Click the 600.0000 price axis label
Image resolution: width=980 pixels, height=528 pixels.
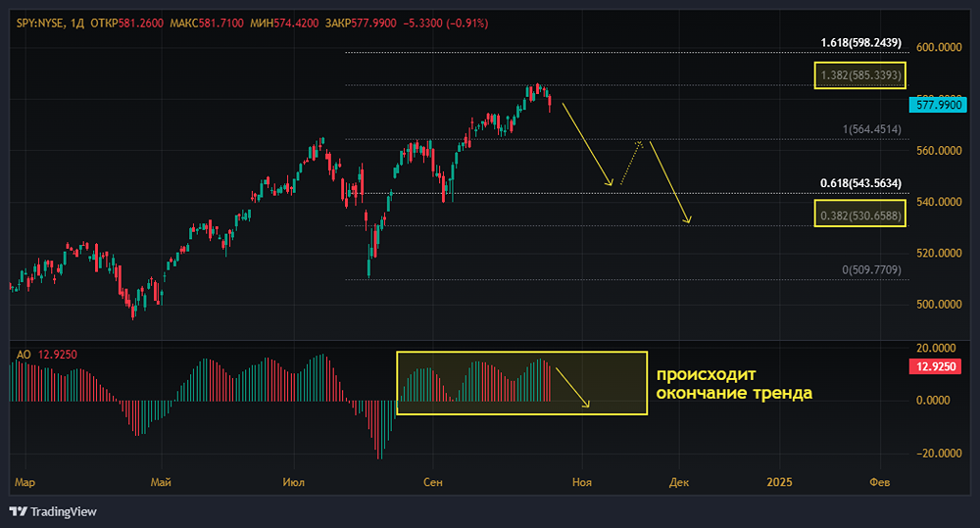tap(939, 47)
